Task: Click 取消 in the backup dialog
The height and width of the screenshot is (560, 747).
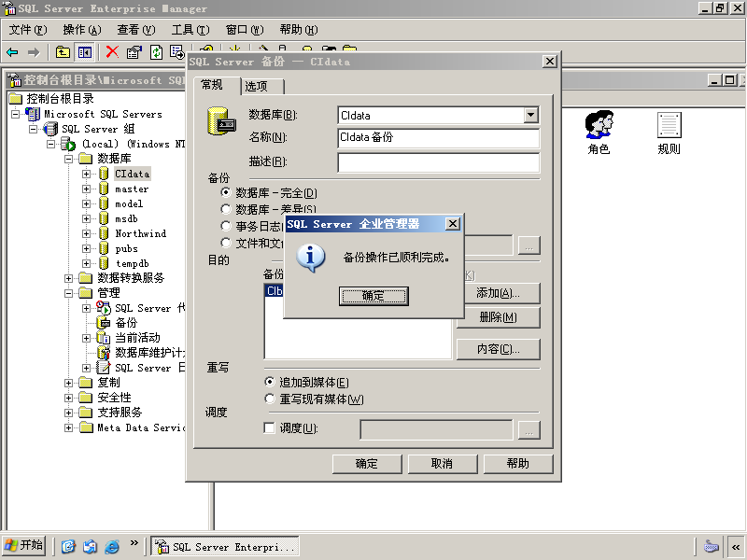Action: (442, 464)
